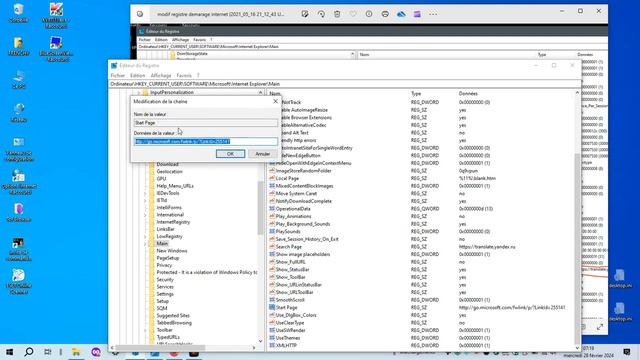
Task: Open the lower desktop.ini file on desktop
Action: (620, 311)
